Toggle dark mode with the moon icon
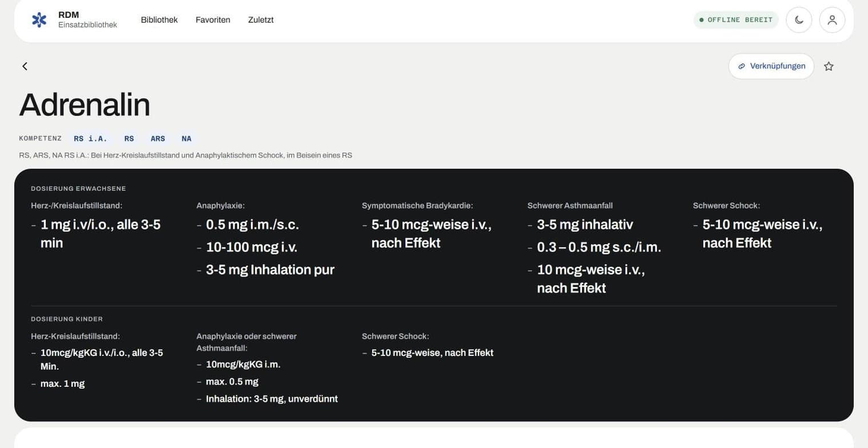Screen dimensions: 868x448 click(799, 20)
